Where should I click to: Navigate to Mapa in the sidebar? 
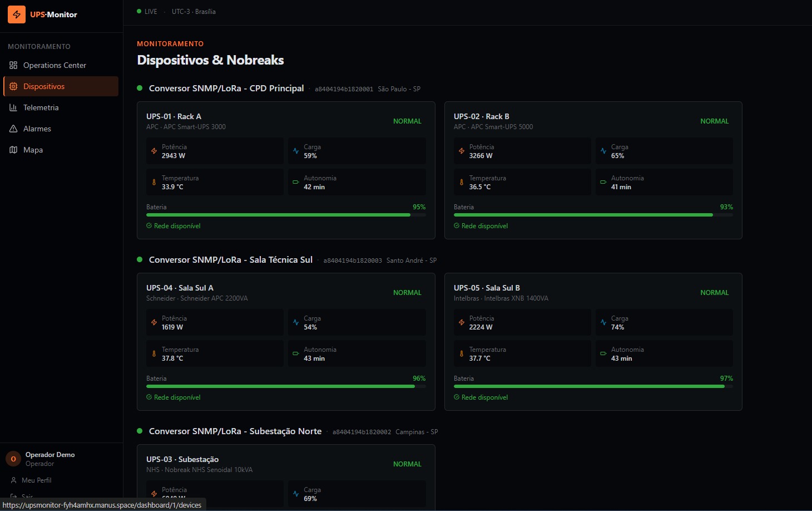61,150
